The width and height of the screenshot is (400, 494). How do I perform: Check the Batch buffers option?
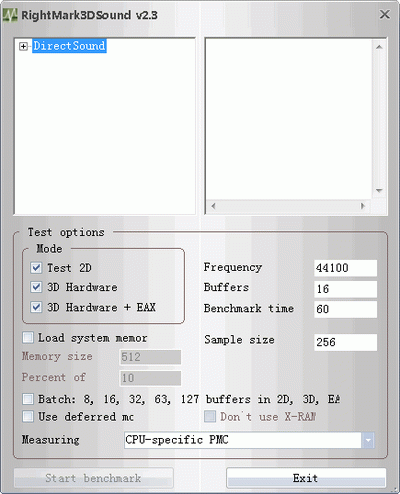[28, 399]
